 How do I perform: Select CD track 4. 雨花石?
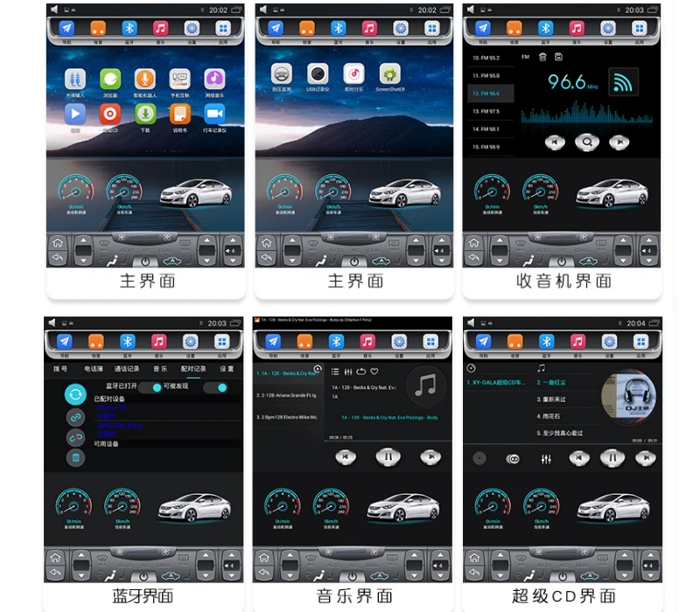[x=564, y=417]
